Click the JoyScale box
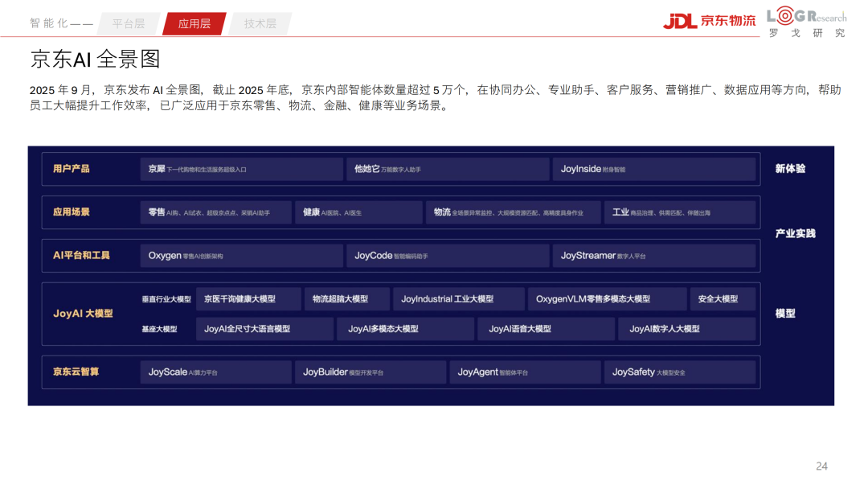The height and width of the screenshot is (489, 868). pos(216,372)
